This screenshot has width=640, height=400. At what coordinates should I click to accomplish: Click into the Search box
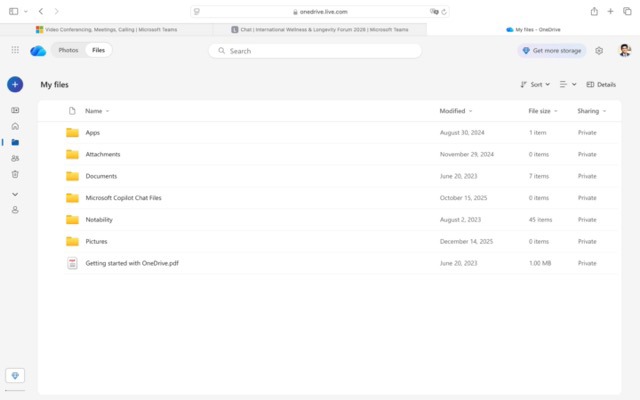coord(315,51)
